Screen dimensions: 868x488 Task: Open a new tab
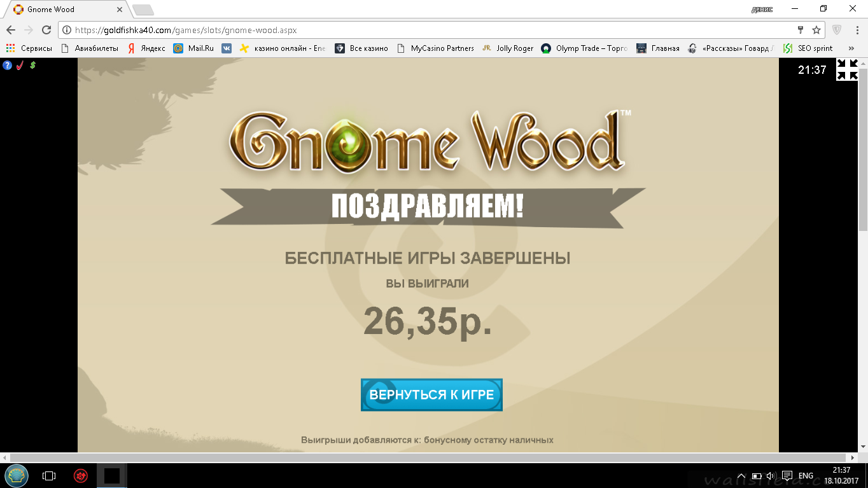coord(143,10)
